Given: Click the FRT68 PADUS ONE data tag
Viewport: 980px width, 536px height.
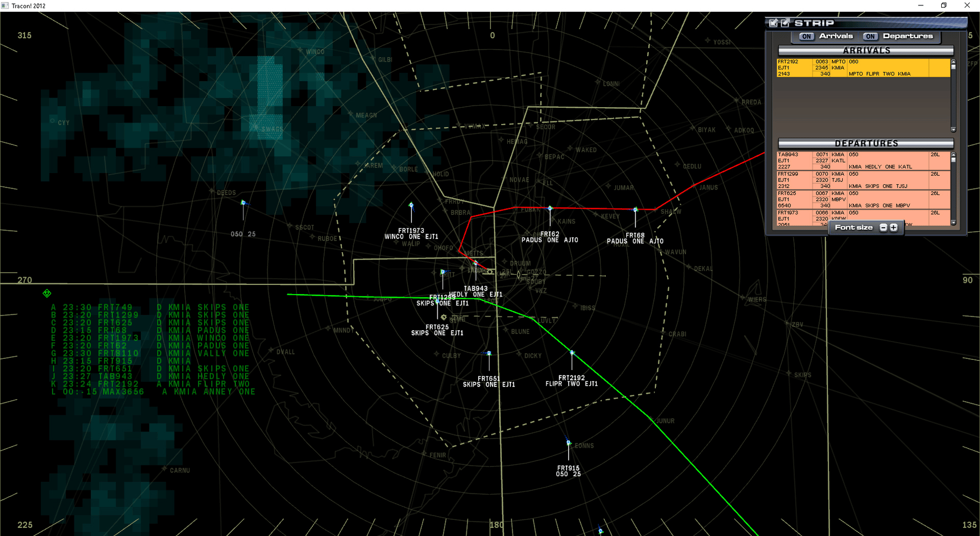Looking at the screenshot, I should [x=635, y=238].
